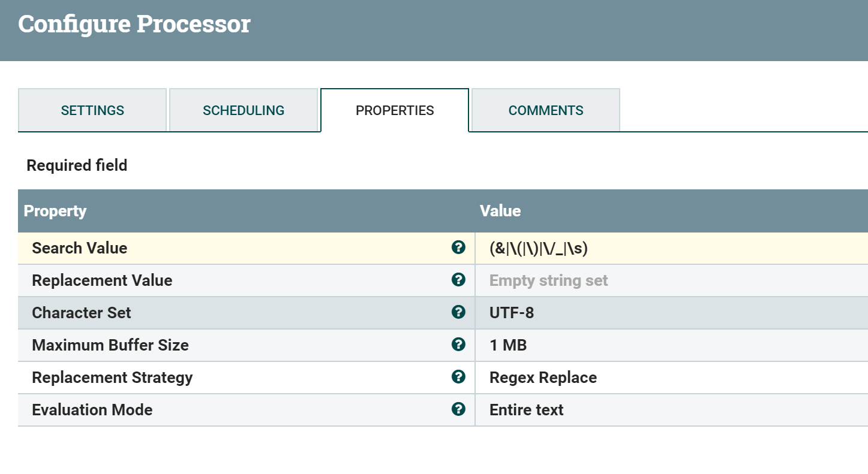Select the highlighted Search Value row
Image resolution: width=868 pixels, height=474 pixels.
tap(240, 247)
